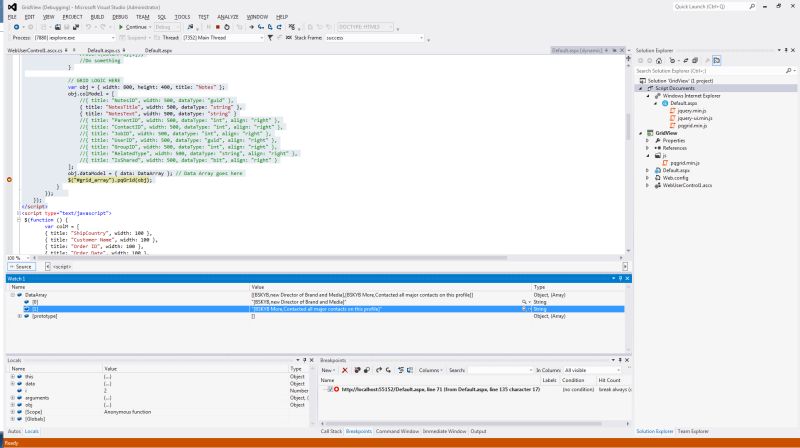Switch to the Call Stack tab

331,431
